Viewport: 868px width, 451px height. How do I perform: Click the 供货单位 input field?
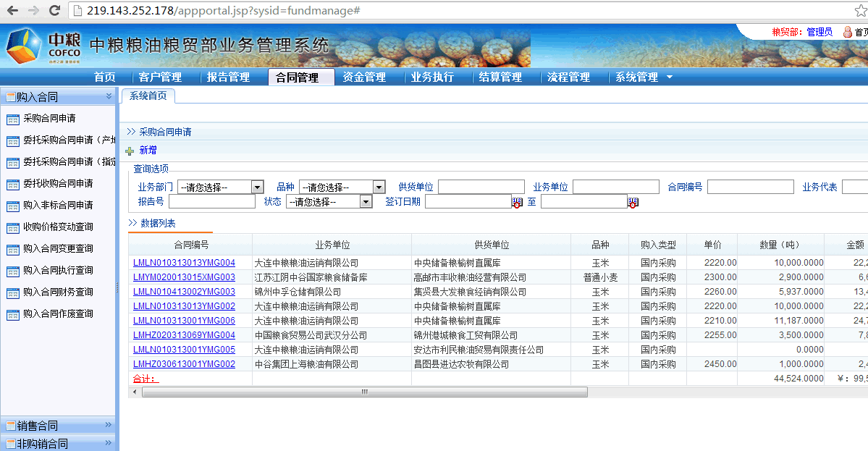pos(481,187)
